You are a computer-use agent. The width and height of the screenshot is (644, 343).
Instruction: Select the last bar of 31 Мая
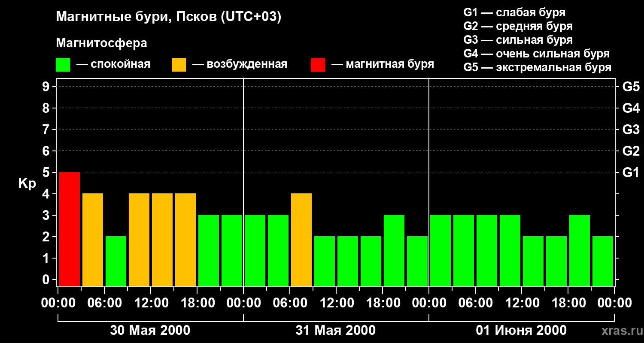point(417,261)
